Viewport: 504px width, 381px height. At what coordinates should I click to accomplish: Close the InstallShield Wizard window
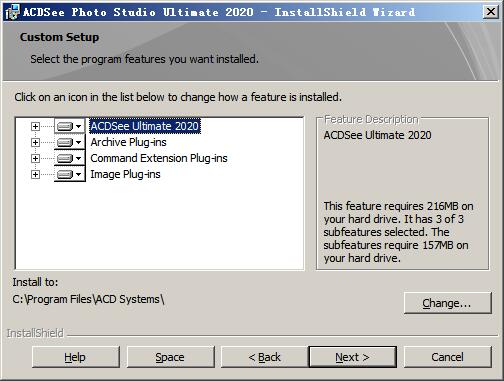point(491,12)
